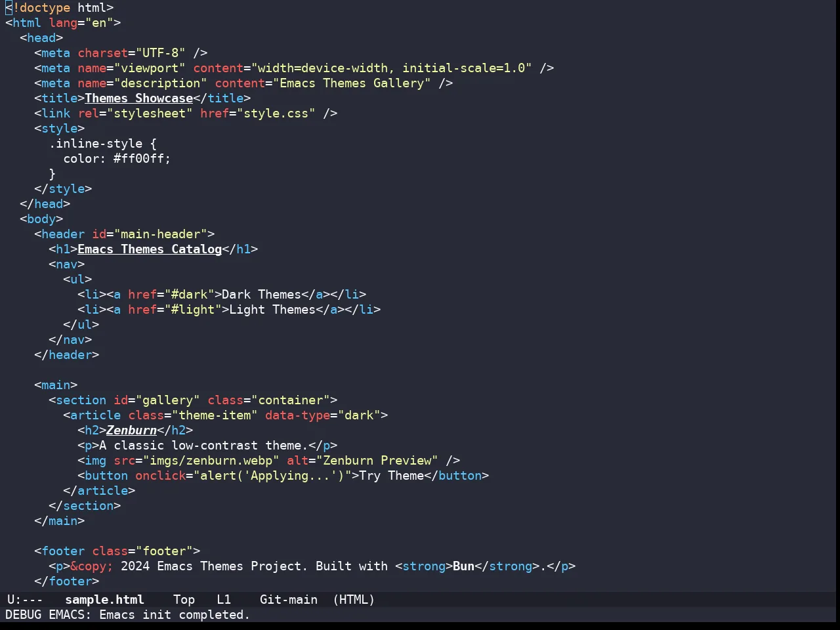Viewport: 840px width, 630px height.
Task: Click the closing </section> tag
Action: click(85, 506)
